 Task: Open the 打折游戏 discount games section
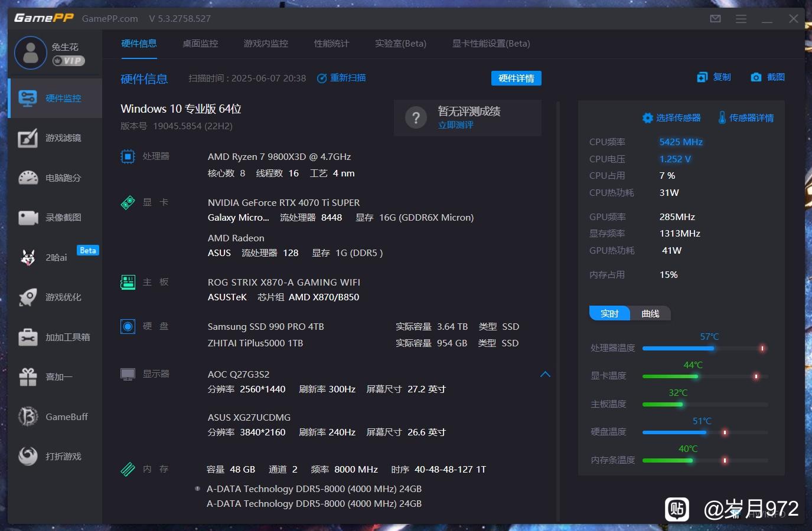(55, 456)
